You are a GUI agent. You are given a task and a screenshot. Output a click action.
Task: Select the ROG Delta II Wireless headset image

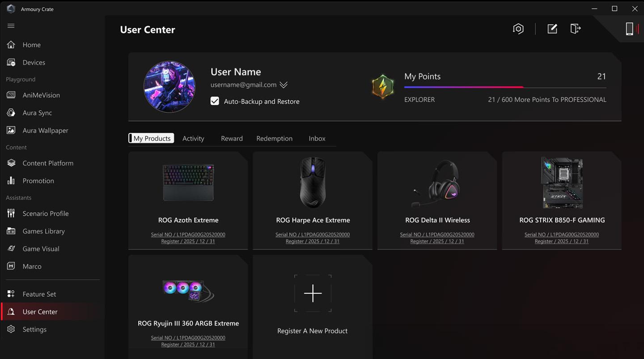click(x=437, y=183)
